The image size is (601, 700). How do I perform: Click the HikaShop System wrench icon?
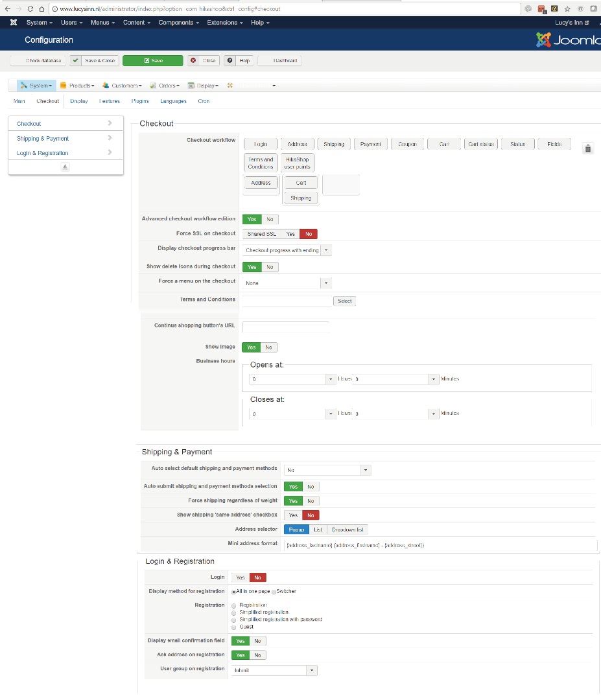(24, 86)
